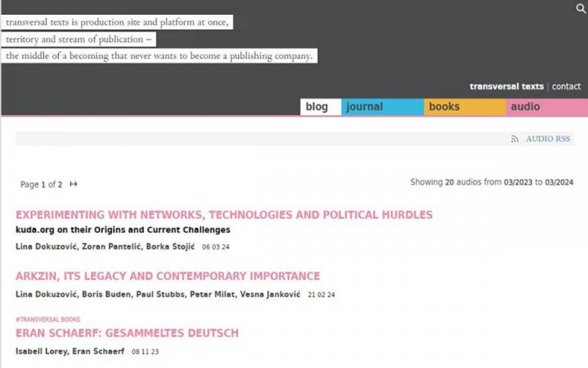Open the search magnifier icon
Viewport: 588px width, 368px height.
click(x=581, y=8)
